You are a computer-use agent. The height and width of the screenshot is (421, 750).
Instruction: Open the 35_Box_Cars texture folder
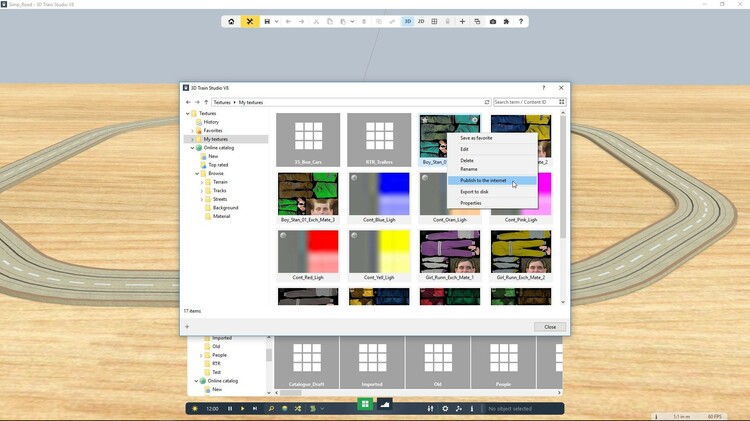[308, 140]
